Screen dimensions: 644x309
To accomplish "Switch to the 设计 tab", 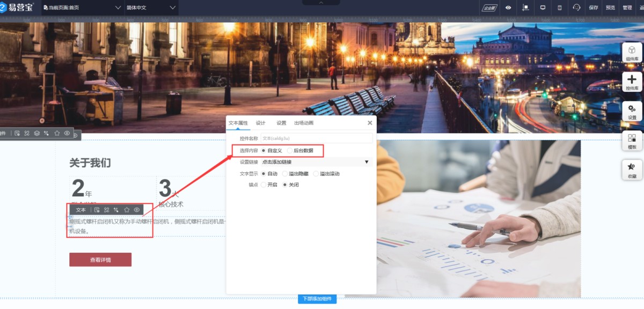I will [260, 123].
